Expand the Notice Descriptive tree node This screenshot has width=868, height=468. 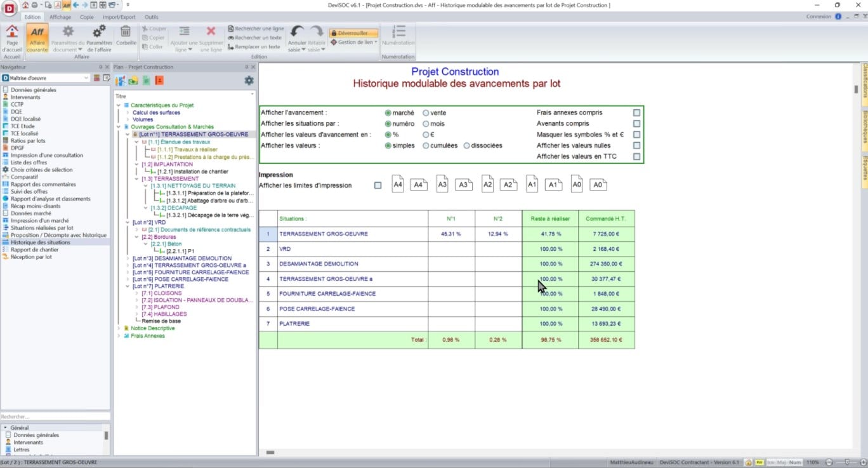(119, 328)
